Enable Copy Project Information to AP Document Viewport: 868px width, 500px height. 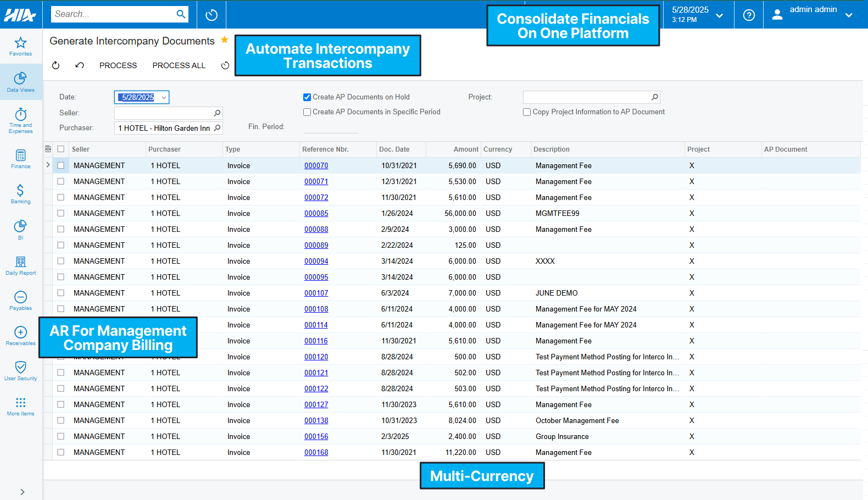[x=527, y=112]
